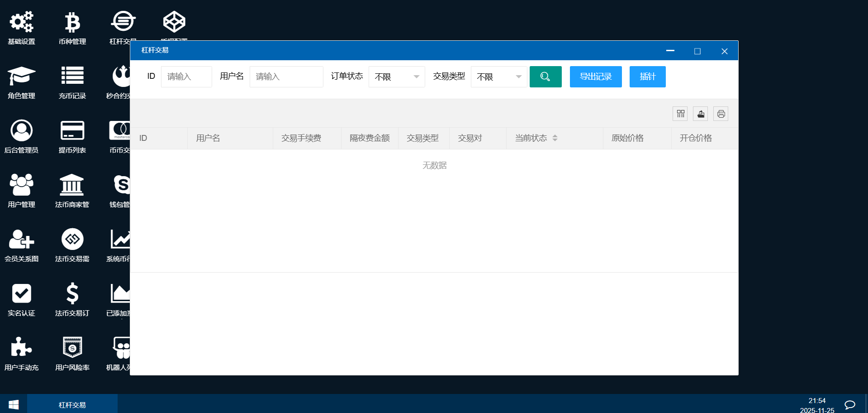
Task: Open 法币商家管 bank icon
Action: (x=72, y=185)
